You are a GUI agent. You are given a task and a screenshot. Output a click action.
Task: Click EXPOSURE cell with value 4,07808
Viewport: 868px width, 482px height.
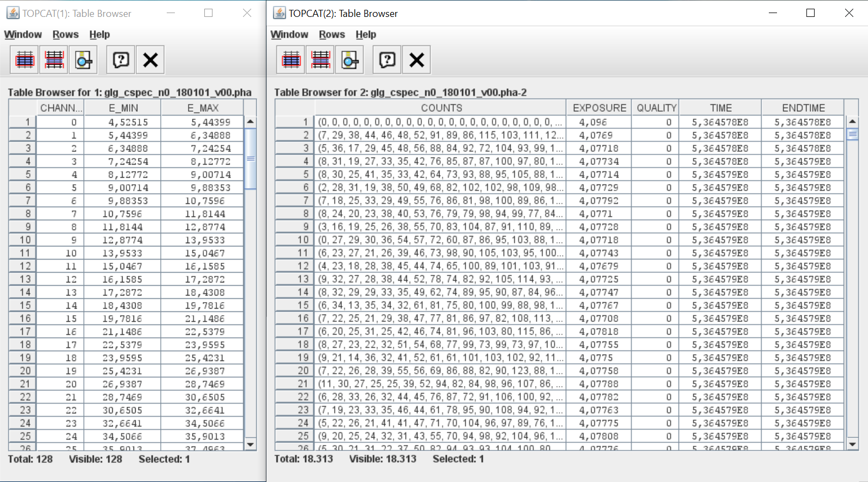coord(599,436)
